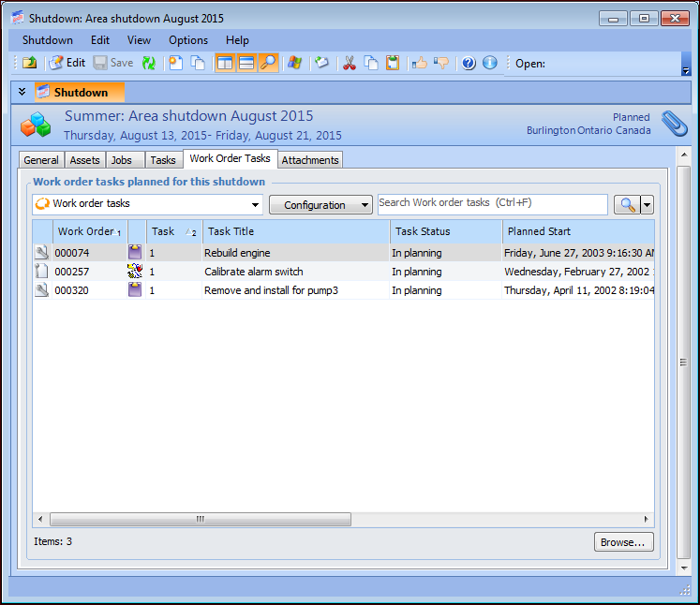Click the Browse... button
This screenshot has height=605, width=700.
point(623,542)
